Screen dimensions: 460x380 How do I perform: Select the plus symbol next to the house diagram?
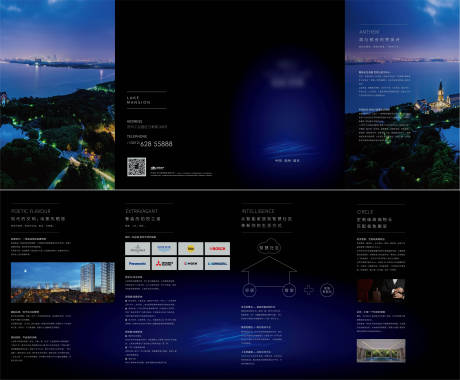coord(309,290)
